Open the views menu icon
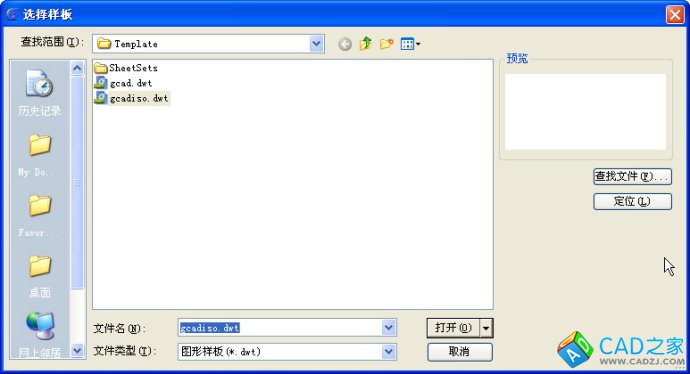This screenshot has width=690, height=374. pos(410,44)
